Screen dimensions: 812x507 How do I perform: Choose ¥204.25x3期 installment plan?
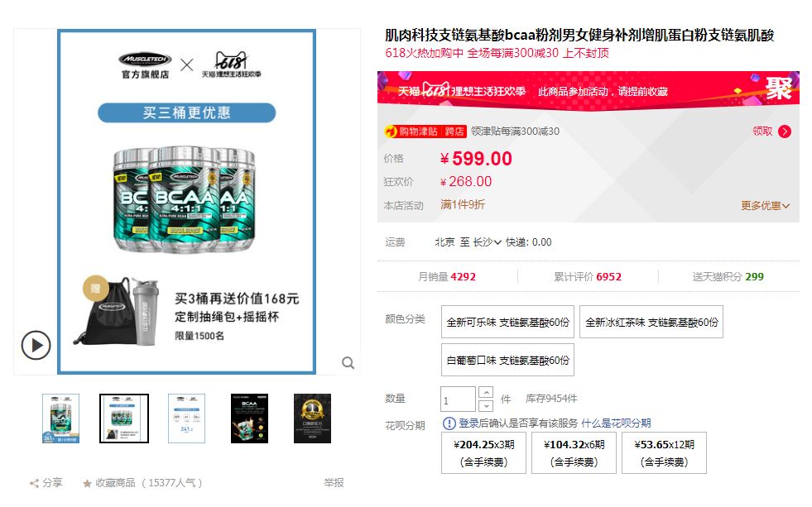pyautogui.click(x=483, y=452)
